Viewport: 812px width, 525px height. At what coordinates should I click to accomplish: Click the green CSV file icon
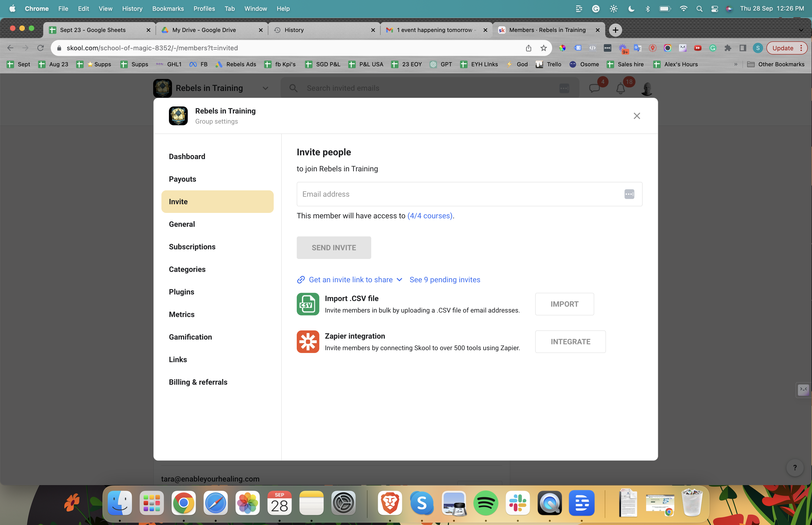coord(308,304)
